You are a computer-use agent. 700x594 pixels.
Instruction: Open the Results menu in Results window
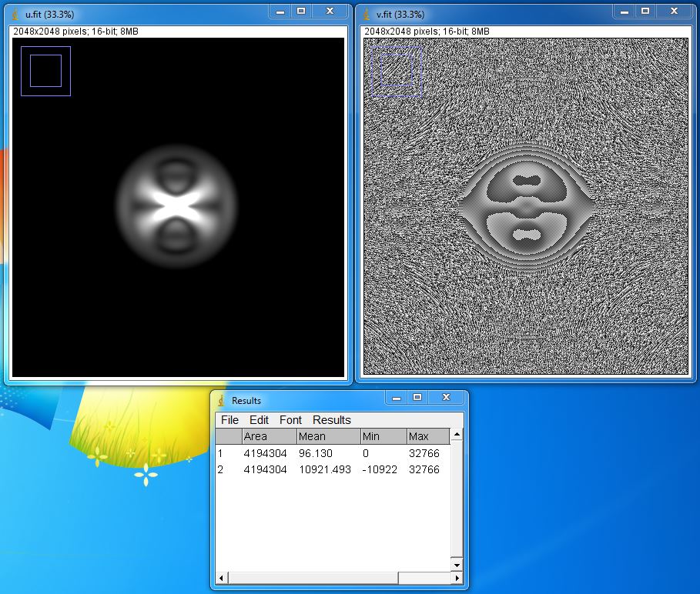click(x=332, y=420)
